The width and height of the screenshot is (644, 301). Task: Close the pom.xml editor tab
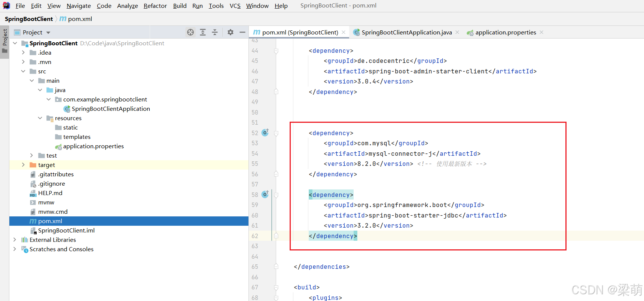click(344, 32)
